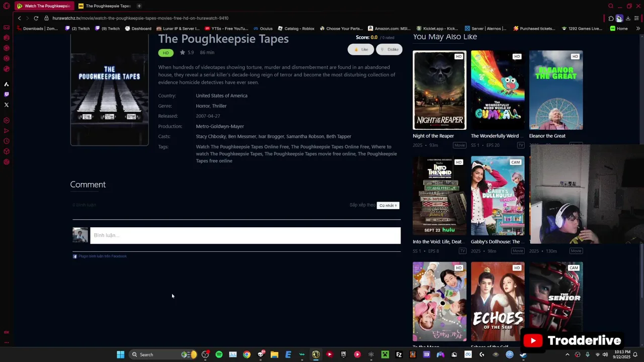This screenshot has width=644, height=362.
Task: Open a new tab with the plus button
Action: pyautogui.click(x=139, y=6)
